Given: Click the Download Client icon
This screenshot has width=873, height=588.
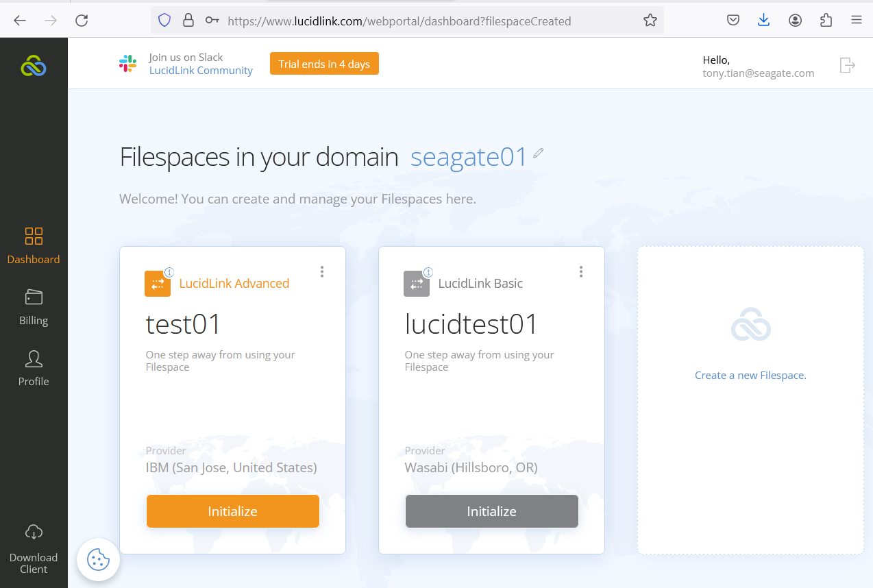Looking at the screenshot, I should (x=34, y=532).
